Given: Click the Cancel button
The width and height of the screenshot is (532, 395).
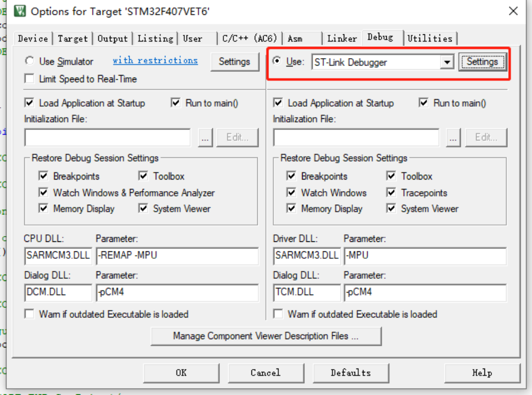Looking at the screenshot, I should 266,373.
